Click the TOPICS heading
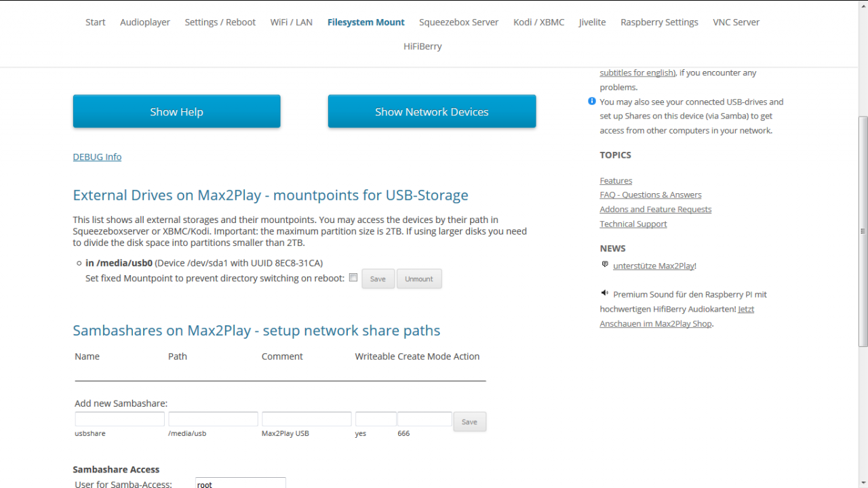This screenshot has width=868, height=488. [x=615, y=155]
